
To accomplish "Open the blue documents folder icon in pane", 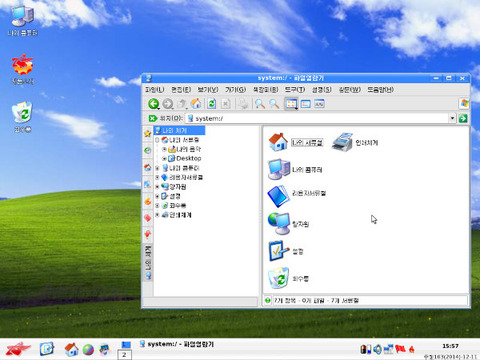I will coord(278,196).
